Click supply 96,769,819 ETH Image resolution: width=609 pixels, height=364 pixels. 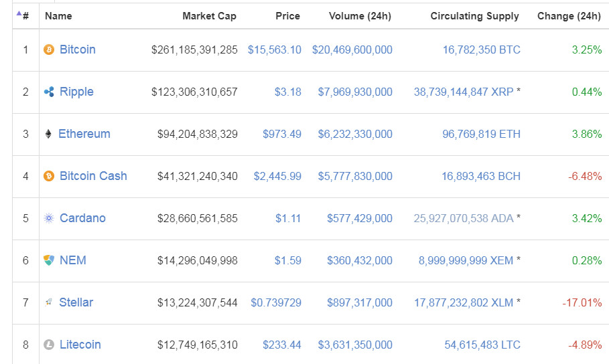(x=482, y=134)
